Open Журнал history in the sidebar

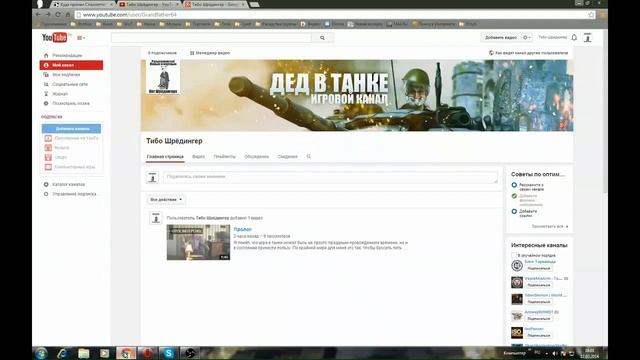coord(60,94)
